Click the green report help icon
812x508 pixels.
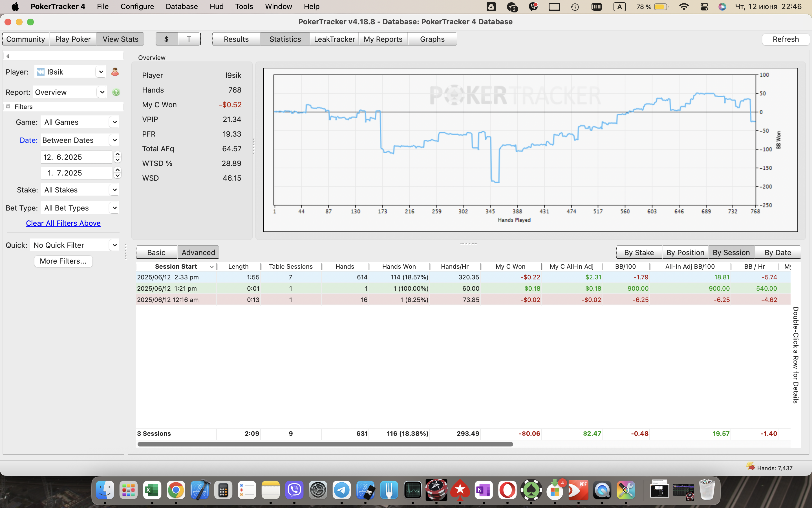point(116,92)
